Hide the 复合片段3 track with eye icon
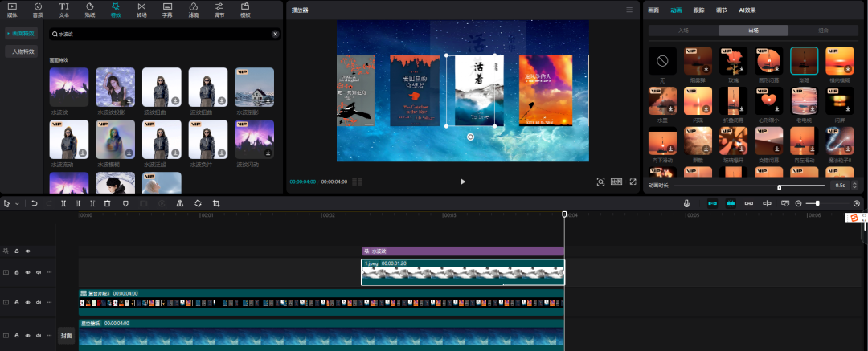868x351 pixels. click(27, 303)
